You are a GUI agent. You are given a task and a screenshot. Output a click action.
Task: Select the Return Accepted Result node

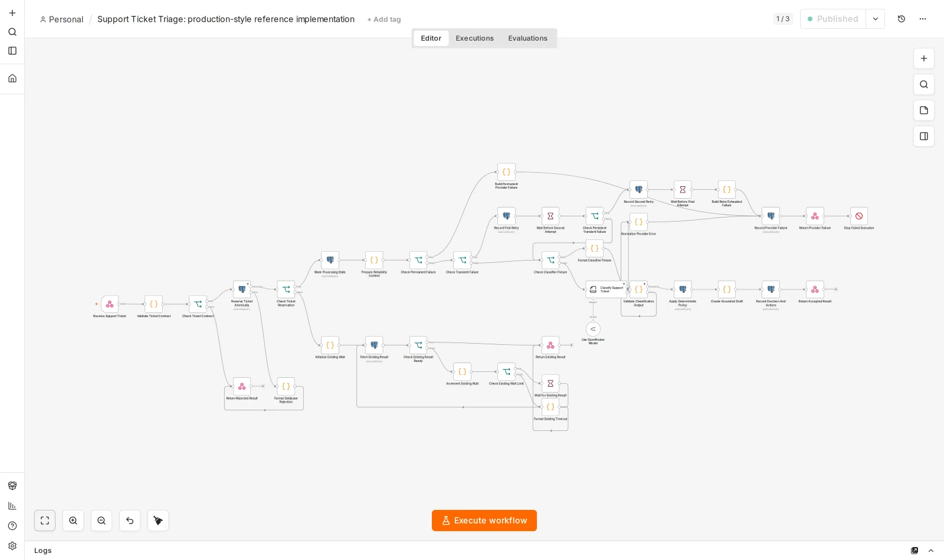click(x=815, y=289)
